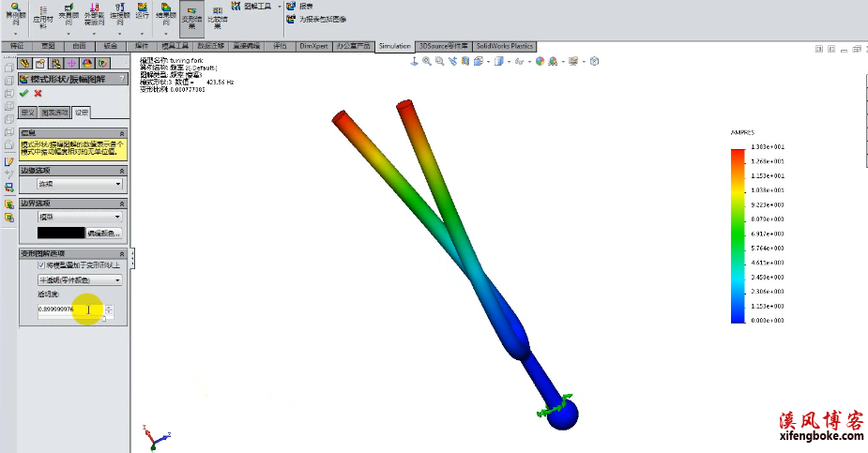Confirm with the green checkmark OK
The height and width of the screenshot is (453, 868).
coord(23,94)
